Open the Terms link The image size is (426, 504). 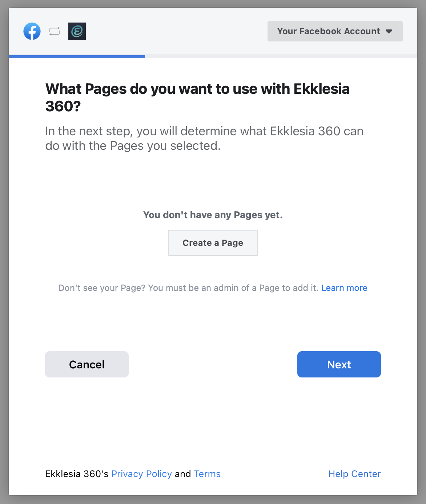click(x=207, y=474)
